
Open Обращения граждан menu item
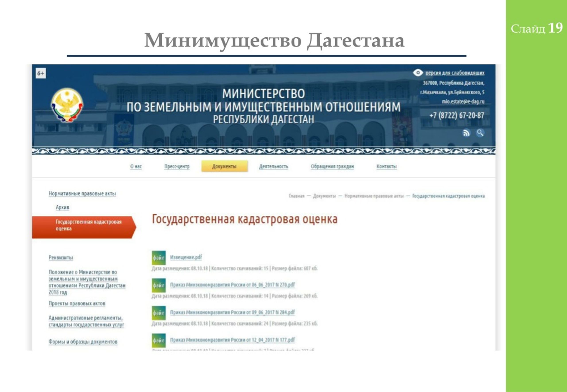[332, 166]
